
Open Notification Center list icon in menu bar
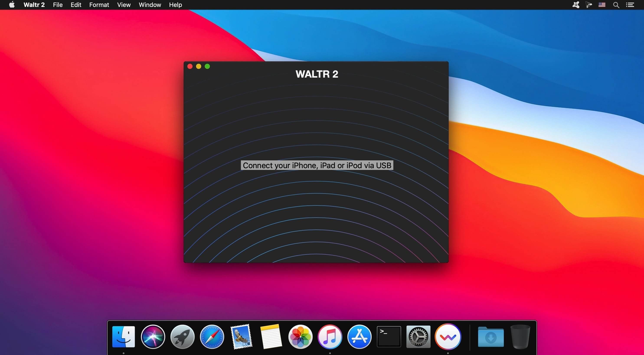click(630, 5)
